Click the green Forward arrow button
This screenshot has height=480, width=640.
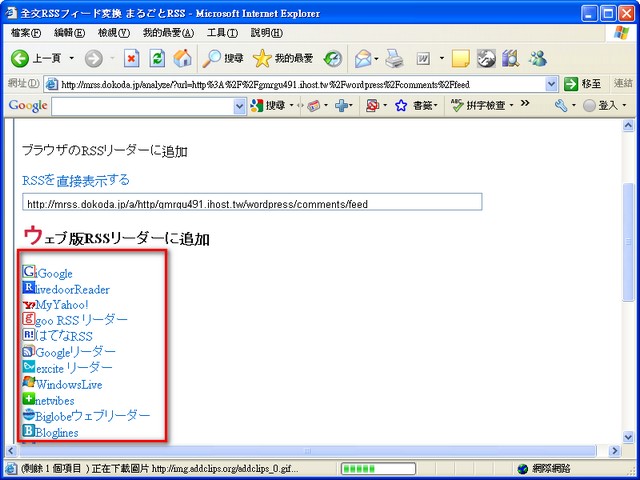[93, 59]
